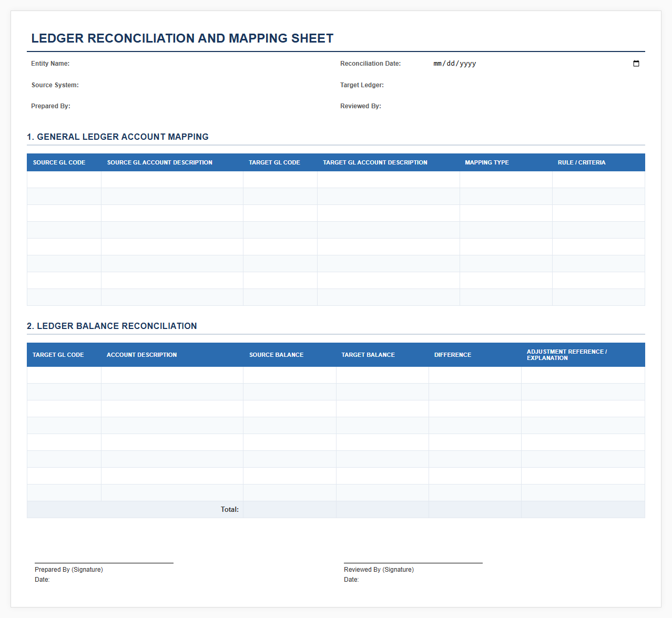Click balance table 'Target GL Code' header
672x618 pixels.
[64, 355]
